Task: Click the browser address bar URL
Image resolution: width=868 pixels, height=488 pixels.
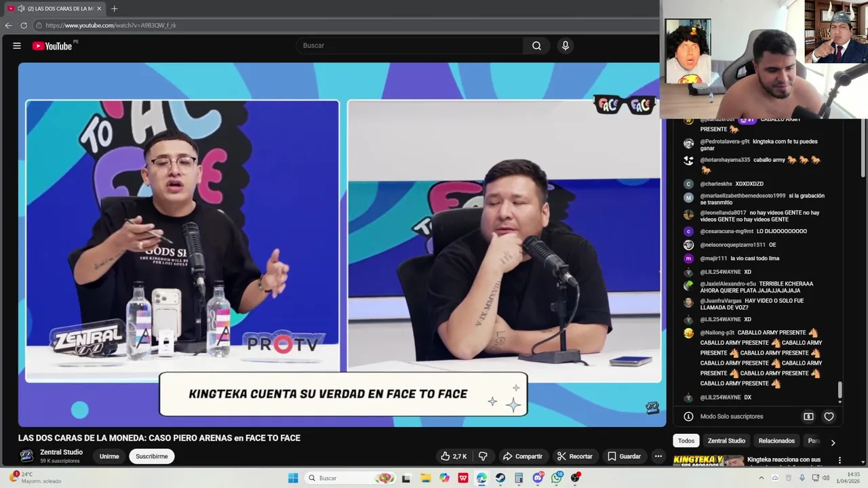Action: pos(111,25)
